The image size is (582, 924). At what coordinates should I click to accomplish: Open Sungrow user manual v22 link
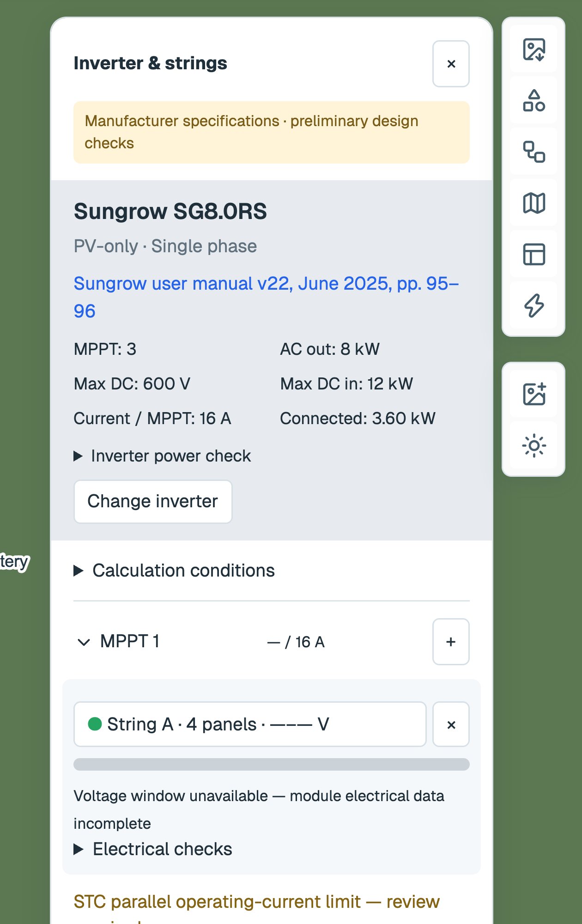pyautogui.click(x=267, y=297)
